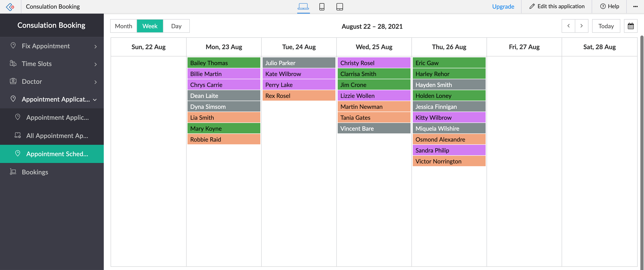Open the Help menu
Screen dimensions: 644x270
(609, 7)
